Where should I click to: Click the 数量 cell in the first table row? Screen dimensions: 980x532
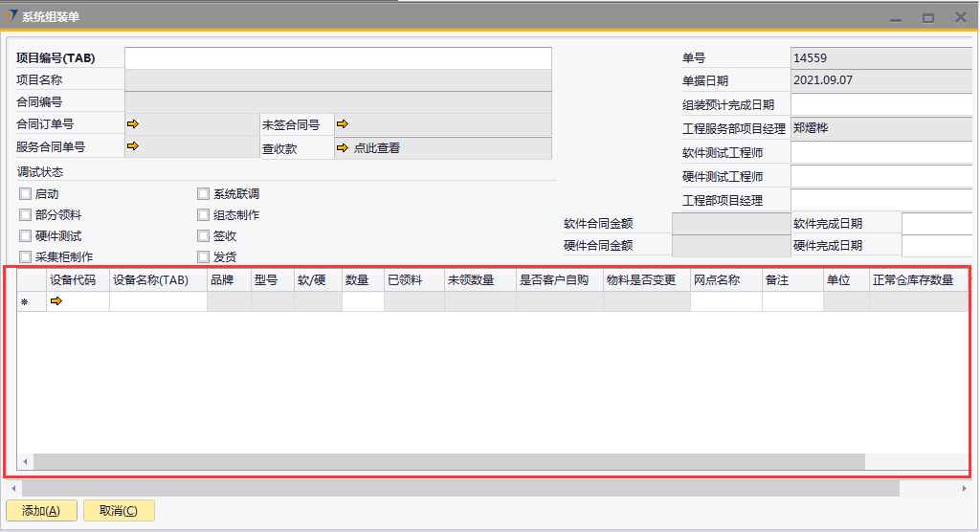[363, 302]
